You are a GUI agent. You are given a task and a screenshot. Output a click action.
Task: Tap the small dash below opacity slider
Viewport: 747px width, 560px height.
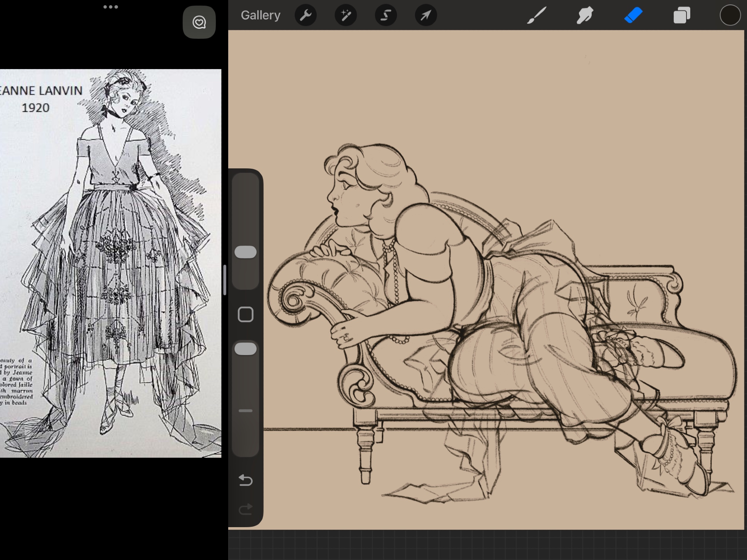pyautogui.click(x=245, y=411)
